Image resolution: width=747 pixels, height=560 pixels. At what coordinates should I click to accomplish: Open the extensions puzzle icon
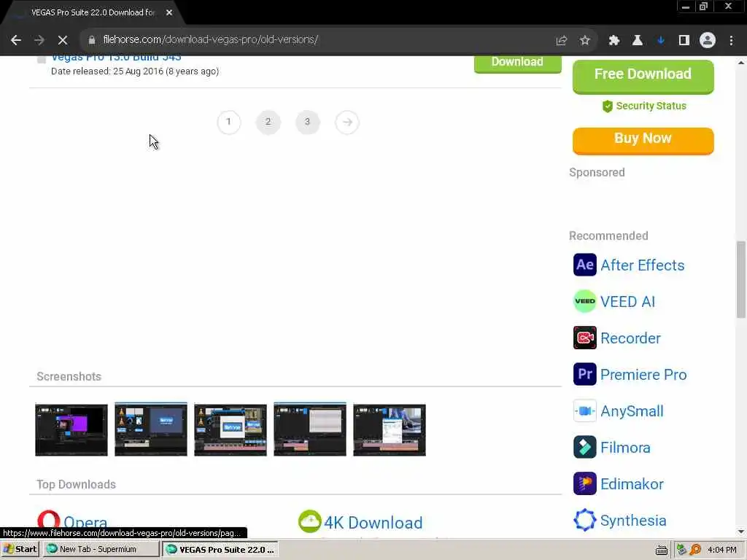614,41
